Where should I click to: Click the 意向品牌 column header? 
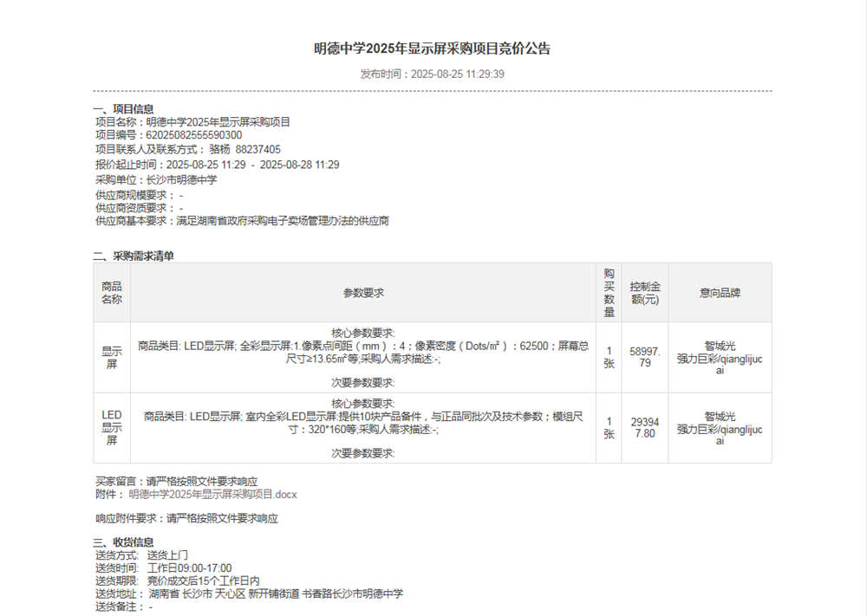(x=720, y=293)
